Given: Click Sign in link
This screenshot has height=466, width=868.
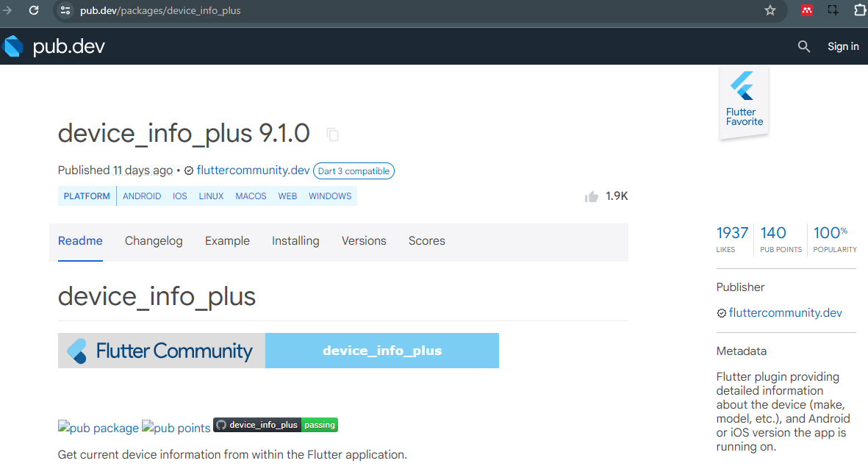Looking at the screenshot, I should coord(843,46).
